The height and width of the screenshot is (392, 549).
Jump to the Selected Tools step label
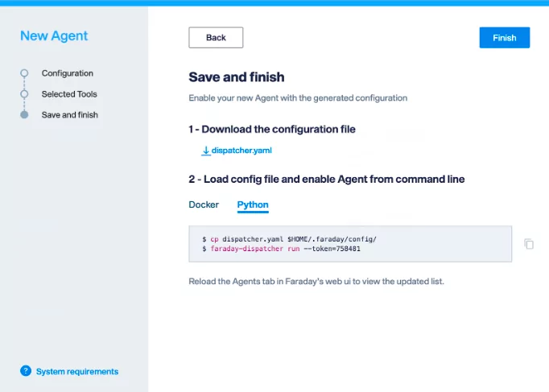point(69,94)
